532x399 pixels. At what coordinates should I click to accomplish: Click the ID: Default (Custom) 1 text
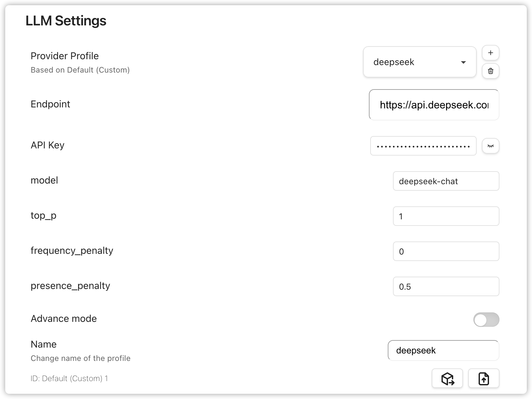point(69,378)
